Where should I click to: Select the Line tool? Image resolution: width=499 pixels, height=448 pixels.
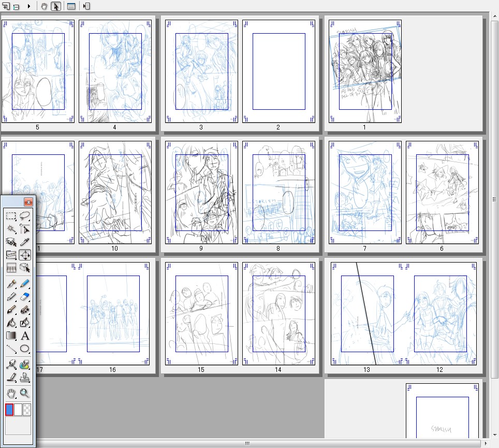11,349
